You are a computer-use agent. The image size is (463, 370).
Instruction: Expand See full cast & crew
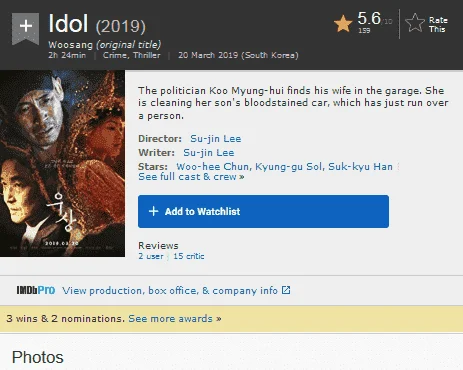point(191,177)
